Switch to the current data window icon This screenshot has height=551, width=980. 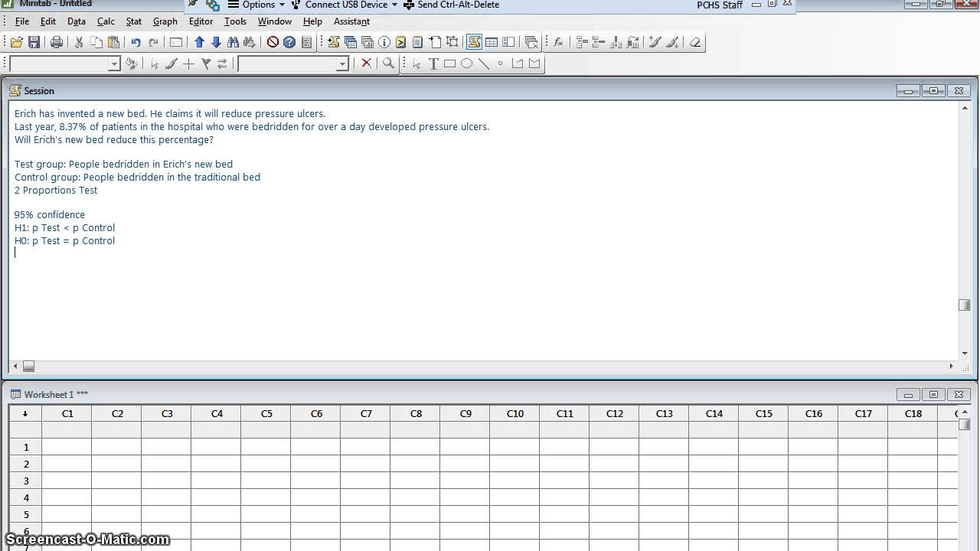[492, 43]
